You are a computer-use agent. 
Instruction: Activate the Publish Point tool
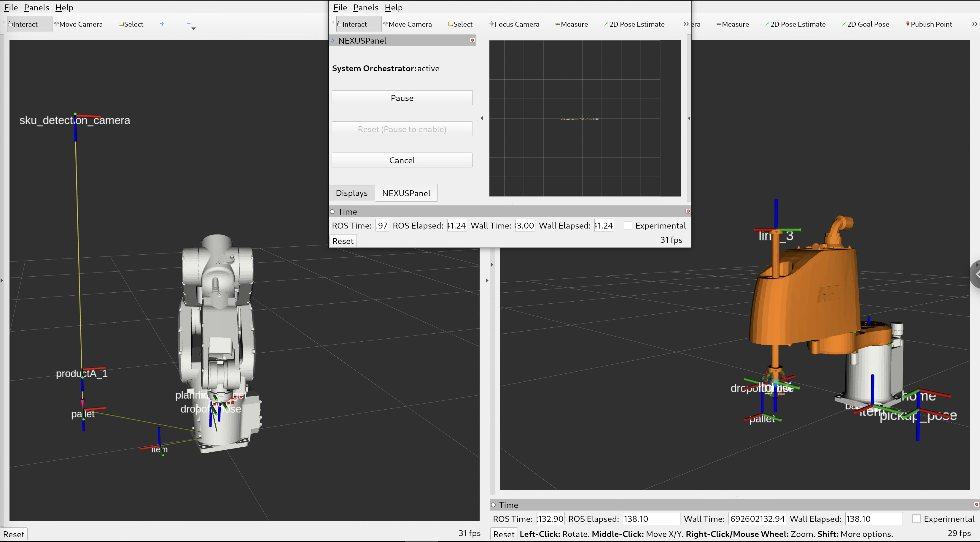[928, 24]
